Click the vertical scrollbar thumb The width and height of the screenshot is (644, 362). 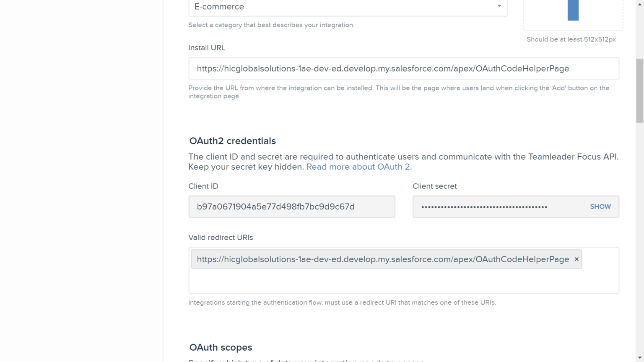[639, 90]
